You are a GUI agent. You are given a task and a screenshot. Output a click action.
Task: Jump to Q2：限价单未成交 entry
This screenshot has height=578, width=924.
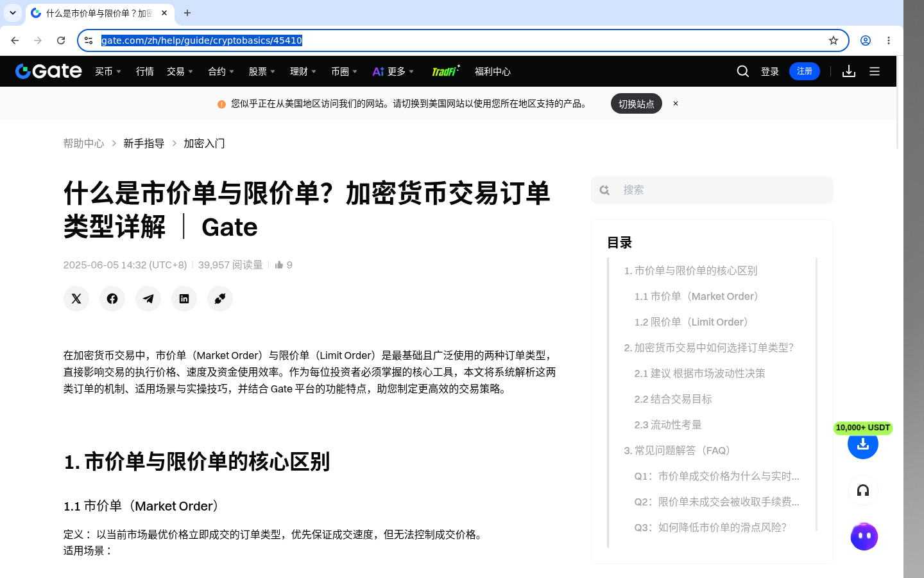pyautogui.click(x=717, y=502)
